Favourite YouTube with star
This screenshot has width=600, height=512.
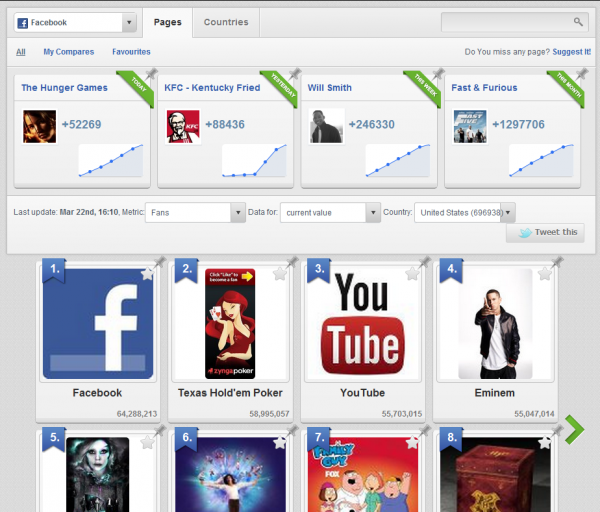(x=412, y=274)
